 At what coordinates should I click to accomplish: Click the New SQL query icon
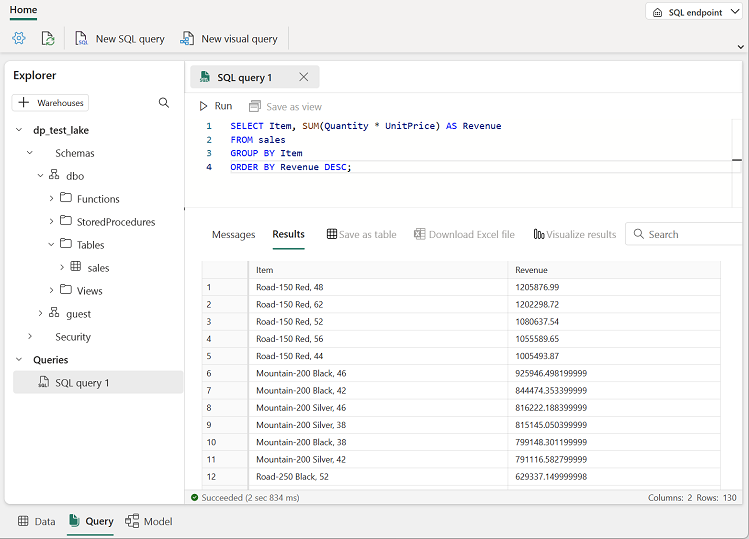pos(81,38)
